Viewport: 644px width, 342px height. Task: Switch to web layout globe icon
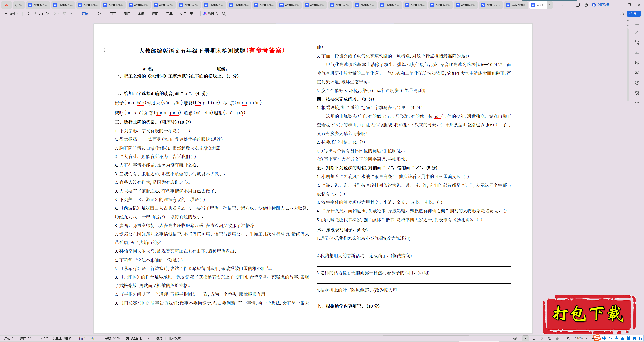pyautogui.click(x=550, y=338)
